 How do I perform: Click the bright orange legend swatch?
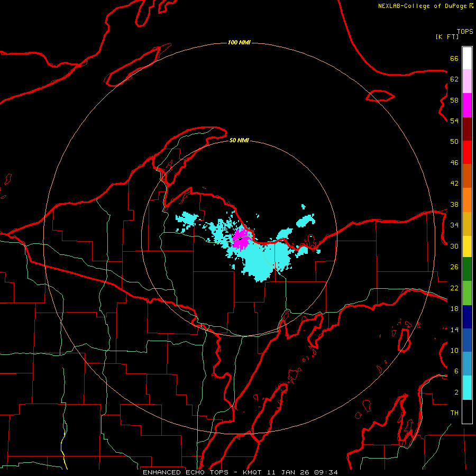(467, 200)
